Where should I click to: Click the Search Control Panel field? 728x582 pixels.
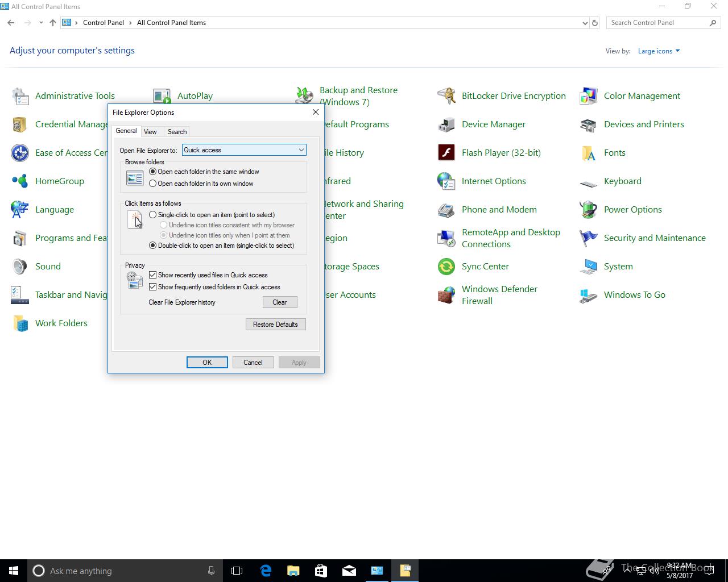click(663, 23)
